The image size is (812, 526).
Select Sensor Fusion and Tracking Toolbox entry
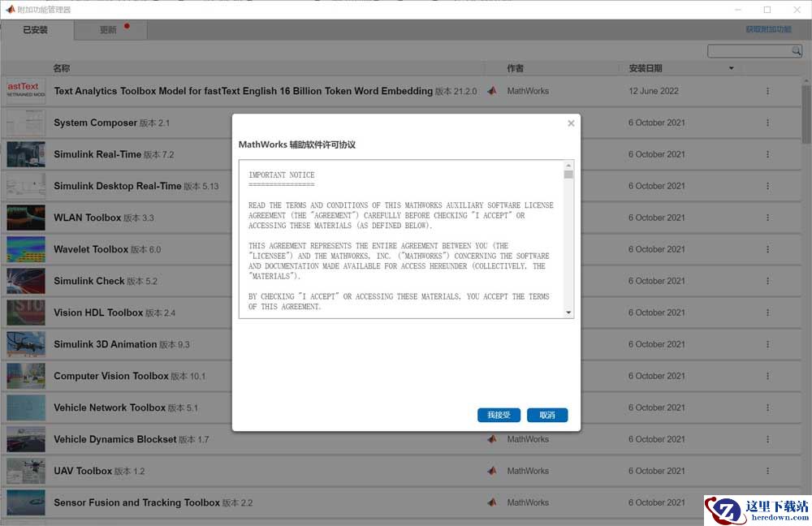click(x=153, y=502)
